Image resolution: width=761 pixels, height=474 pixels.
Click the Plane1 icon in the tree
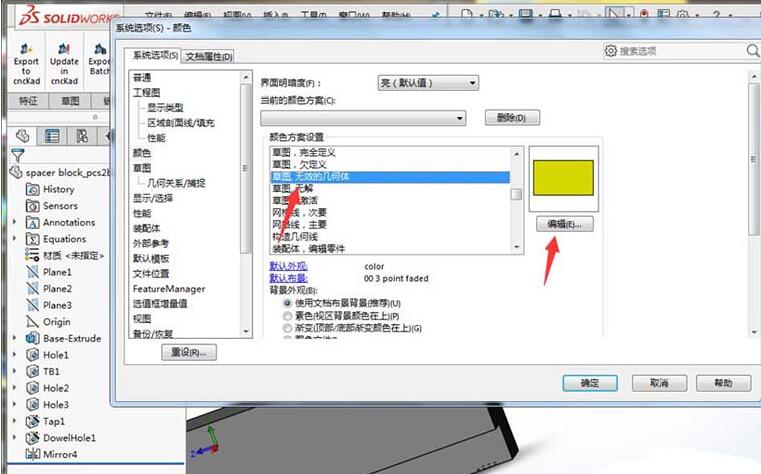point(33,272)
